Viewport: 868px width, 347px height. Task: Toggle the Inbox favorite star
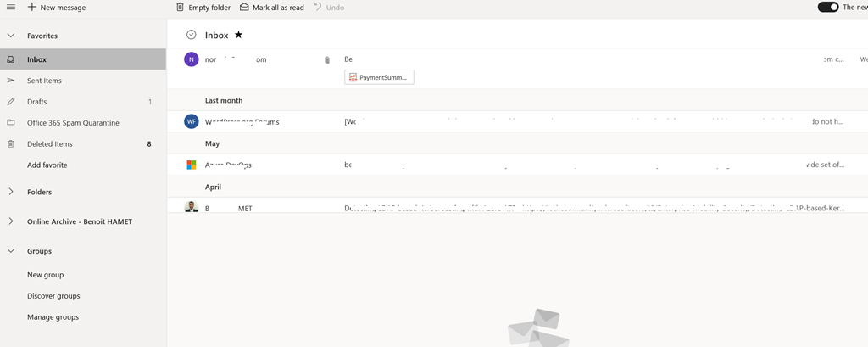pos(238,35)
